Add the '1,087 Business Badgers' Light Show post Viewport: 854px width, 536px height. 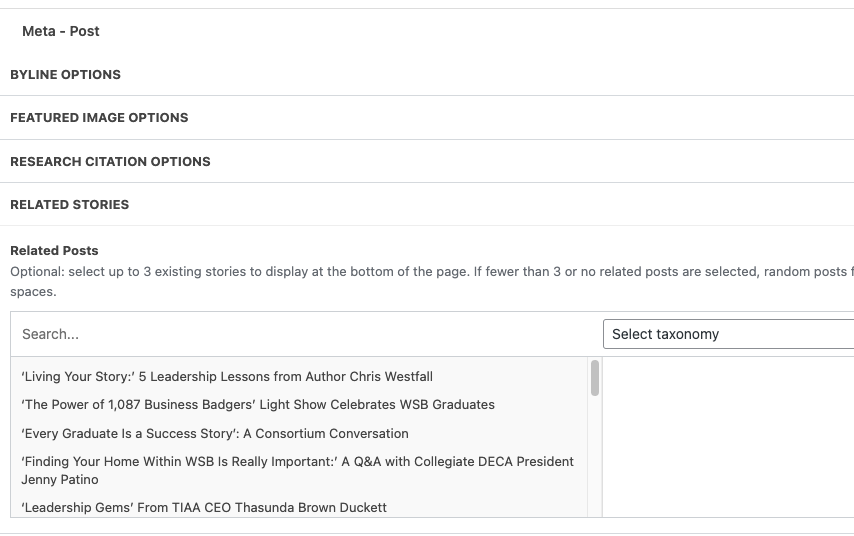pyautogui.click(x=258, y=405)
